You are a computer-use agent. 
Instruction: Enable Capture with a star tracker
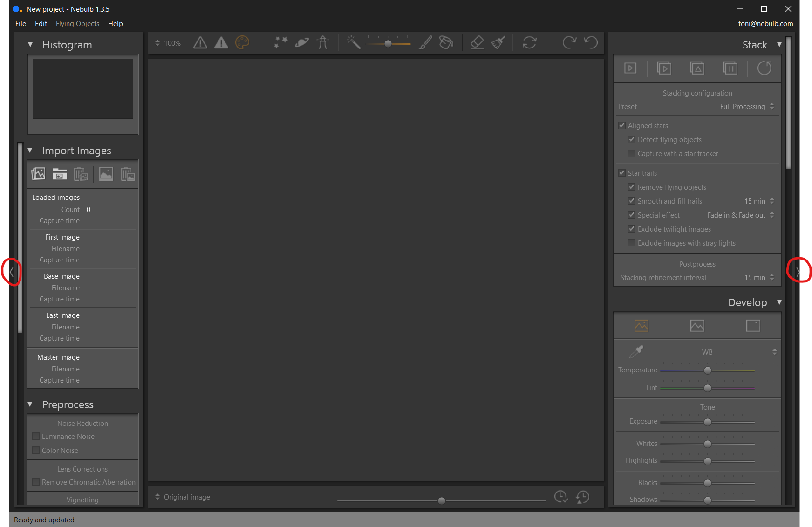(632, 153)
